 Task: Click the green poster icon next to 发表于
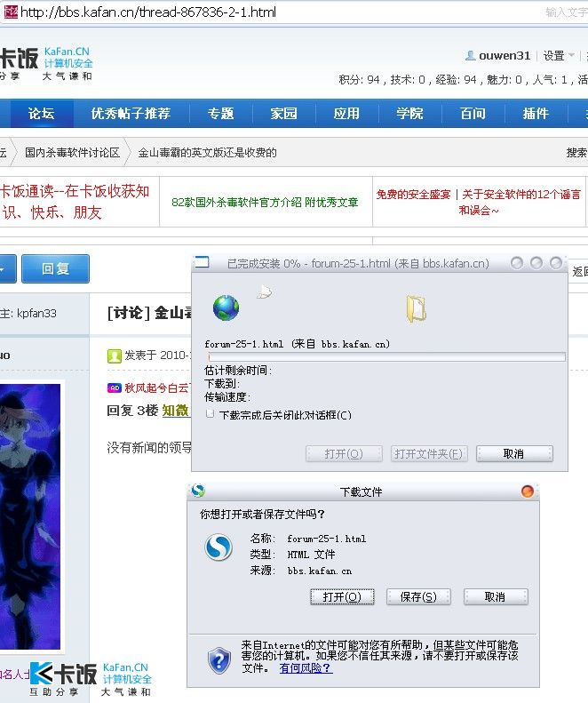(115, 356)
